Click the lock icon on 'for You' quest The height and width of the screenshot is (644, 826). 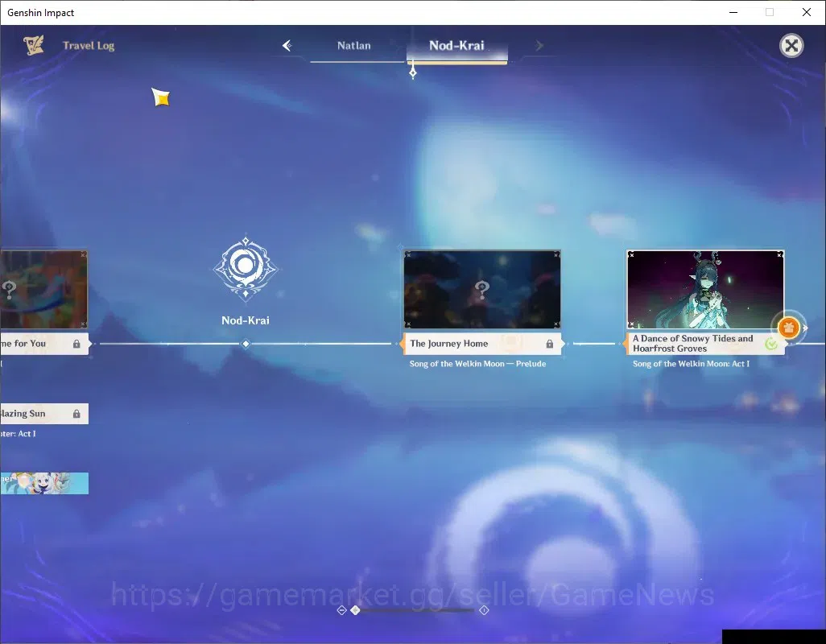[76, 344]
